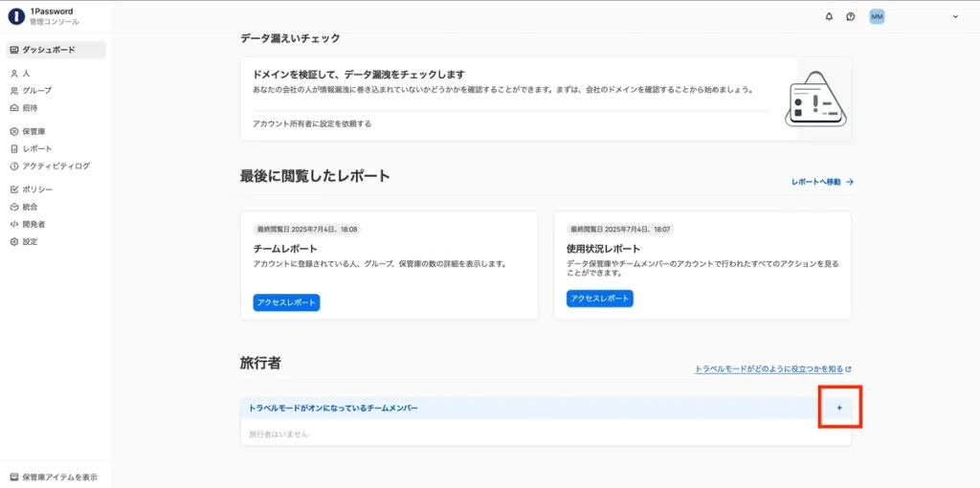Open the 設定 settings page
The image size is (980, 488).
(x=31, y=241)
